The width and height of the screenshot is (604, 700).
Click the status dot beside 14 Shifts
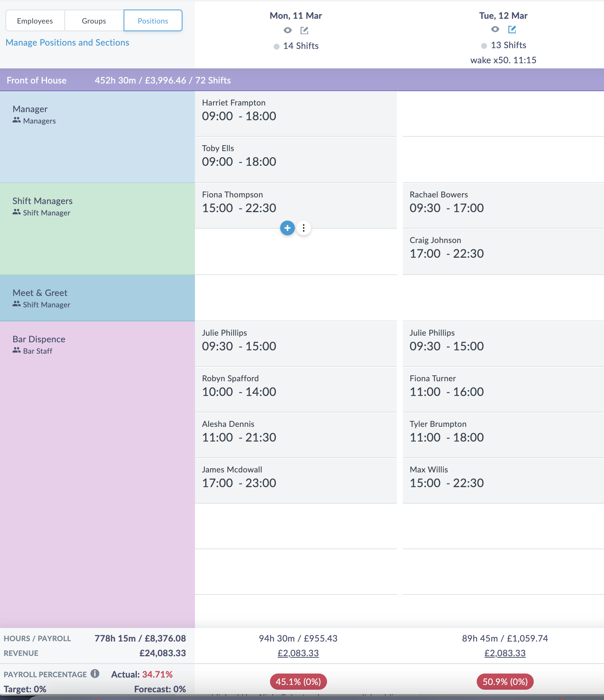tap(276, 46)
